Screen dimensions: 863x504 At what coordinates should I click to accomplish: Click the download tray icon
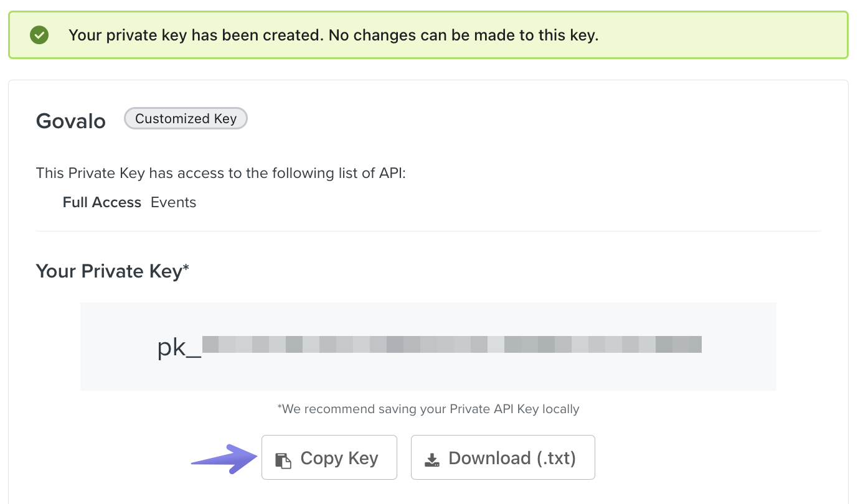431,460
